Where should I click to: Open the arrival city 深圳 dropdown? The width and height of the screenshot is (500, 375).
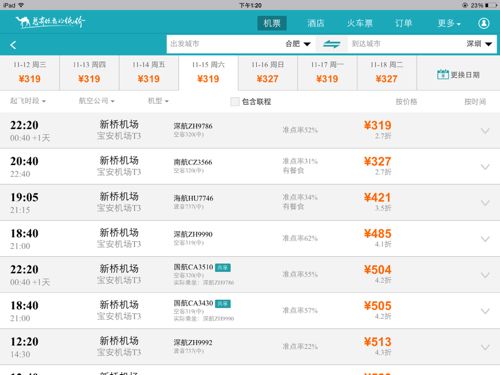click(479, 44)
